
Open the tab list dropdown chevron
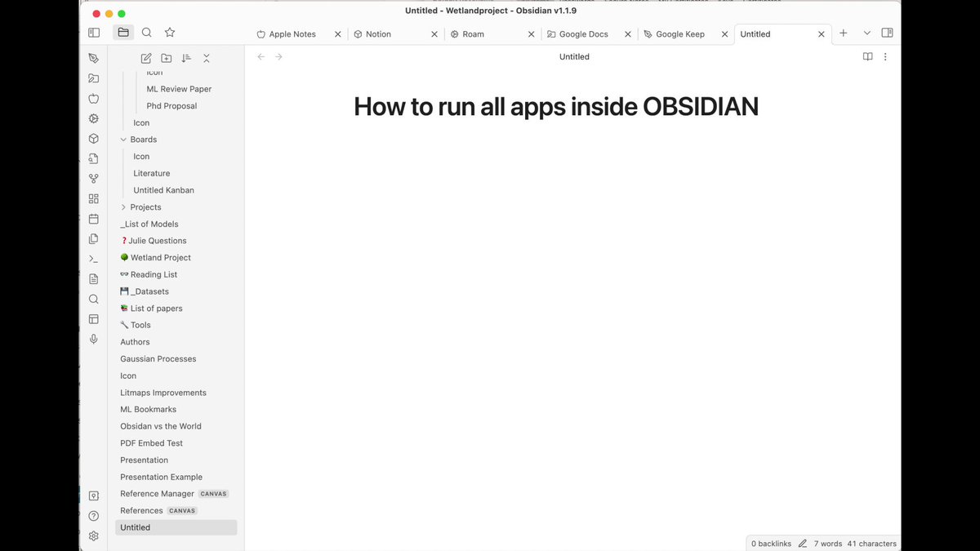click(867, 33)
